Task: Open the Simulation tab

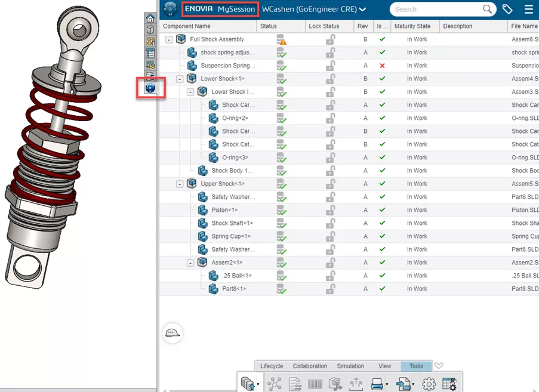Action: pyautogui.click(x=350, y=366)
